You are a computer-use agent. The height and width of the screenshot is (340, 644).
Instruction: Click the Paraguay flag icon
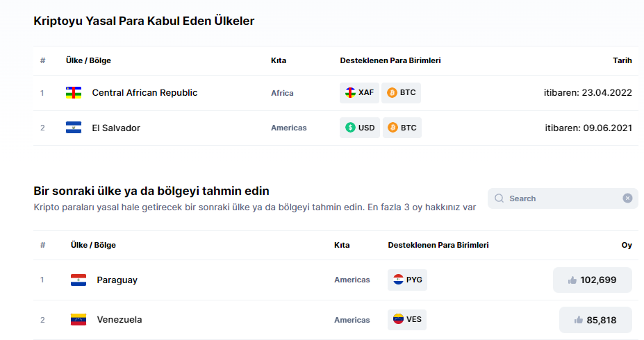(79, 280)
